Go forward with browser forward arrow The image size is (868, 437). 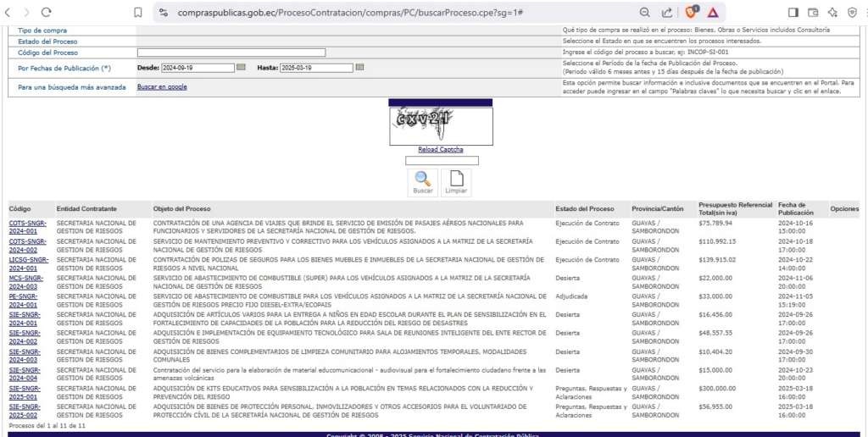coord(26,12)
